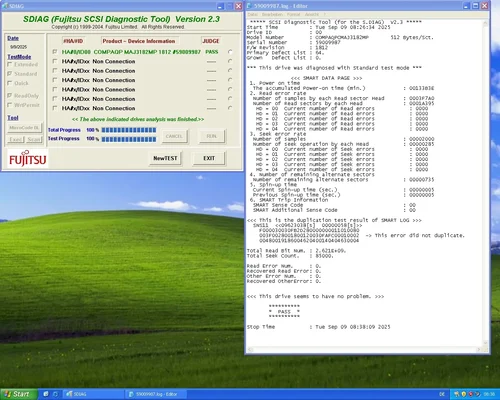Screen dimensions: 500x400
Task: Click the Editor horizontal scrollbar
Action: coord(365,350)
